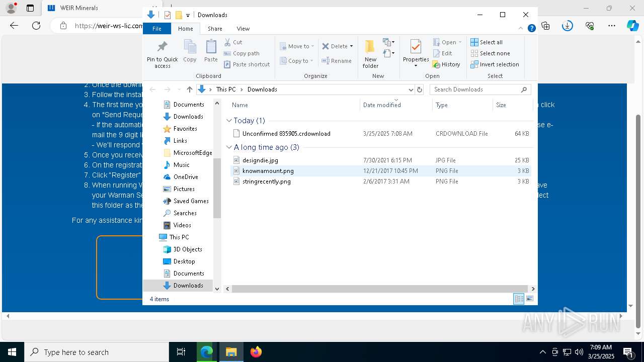
Task: Open Pictures in navigation pane
Action: point(179,189)
